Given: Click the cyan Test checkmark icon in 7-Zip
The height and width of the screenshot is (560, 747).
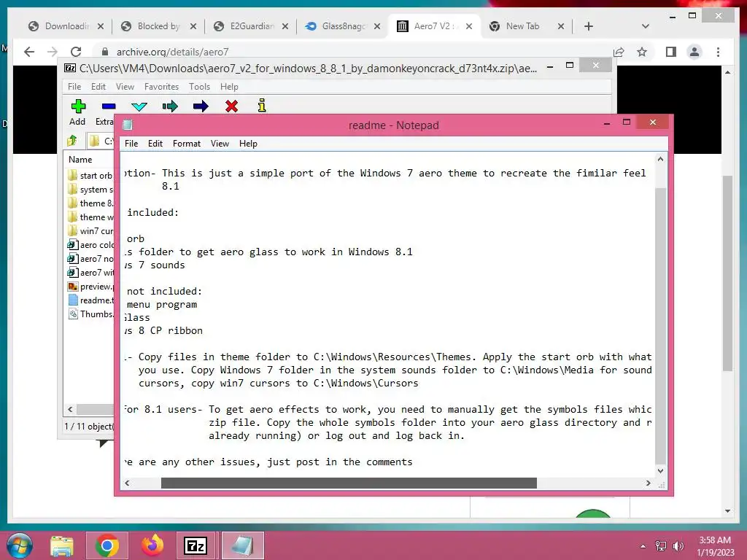Looking at the screenshot, I should (x=139, y=106).
